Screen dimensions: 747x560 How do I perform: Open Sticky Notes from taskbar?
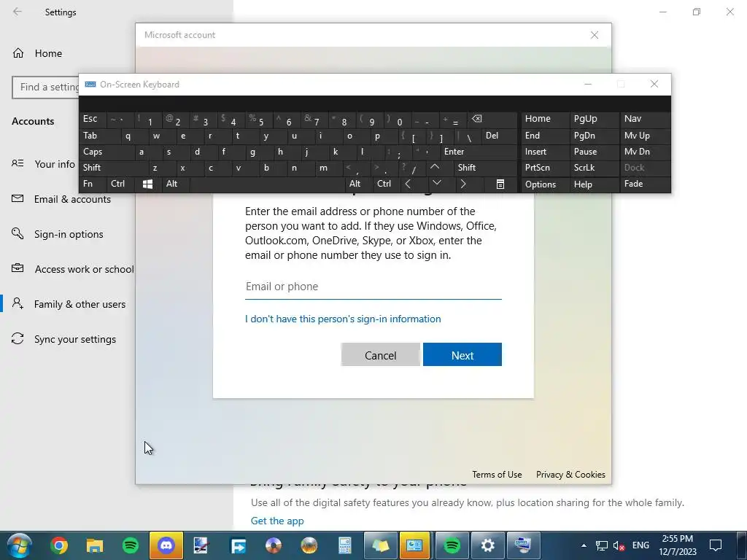pos(381,545)
